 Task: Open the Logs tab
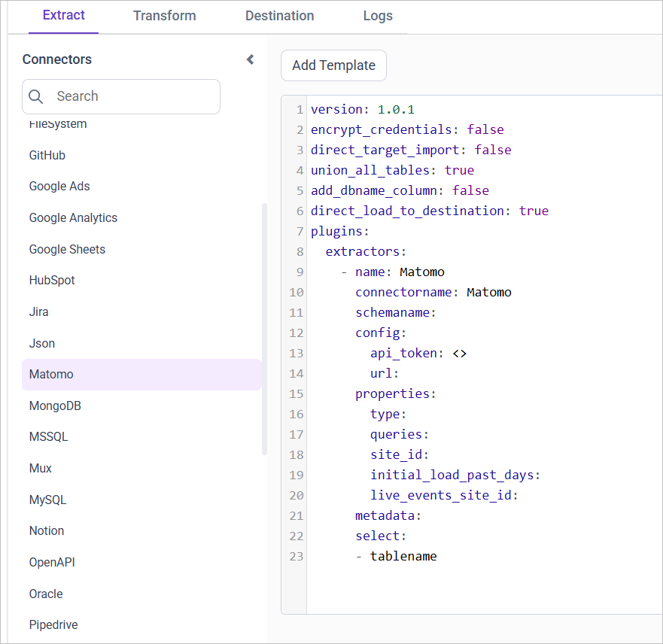(377, 16)
